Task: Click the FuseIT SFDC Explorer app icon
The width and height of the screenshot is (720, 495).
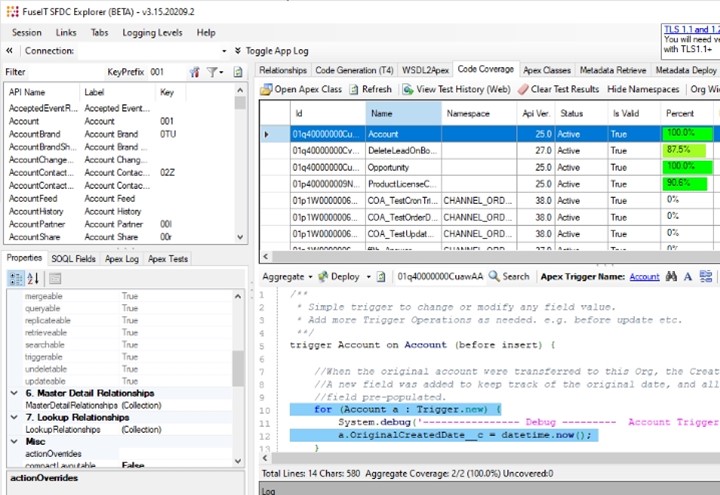Action: pyautogui.click(x=12, y=11)
